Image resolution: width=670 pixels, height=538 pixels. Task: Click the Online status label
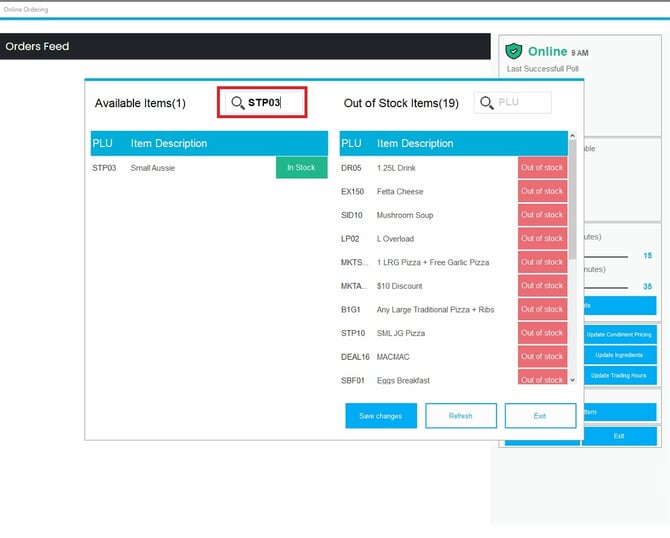(547, 51)
